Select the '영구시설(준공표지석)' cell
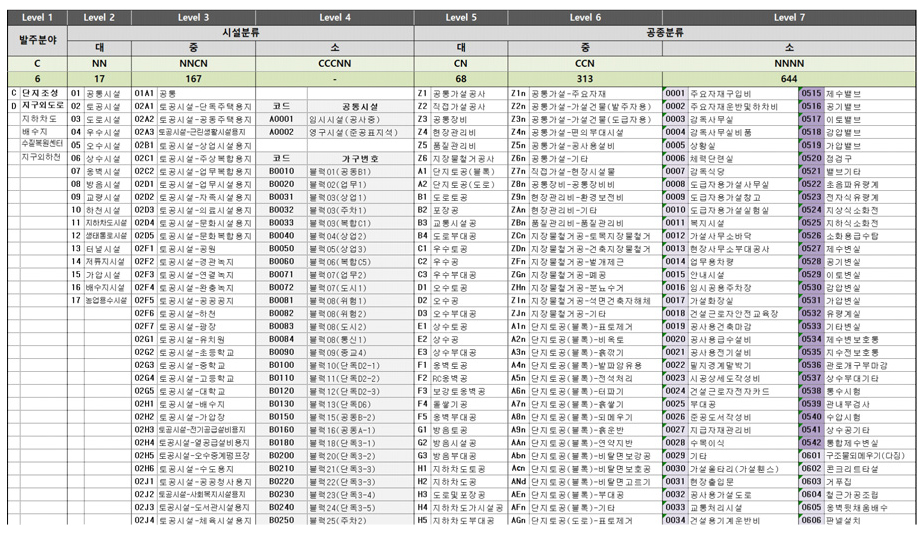 (360, 132)
